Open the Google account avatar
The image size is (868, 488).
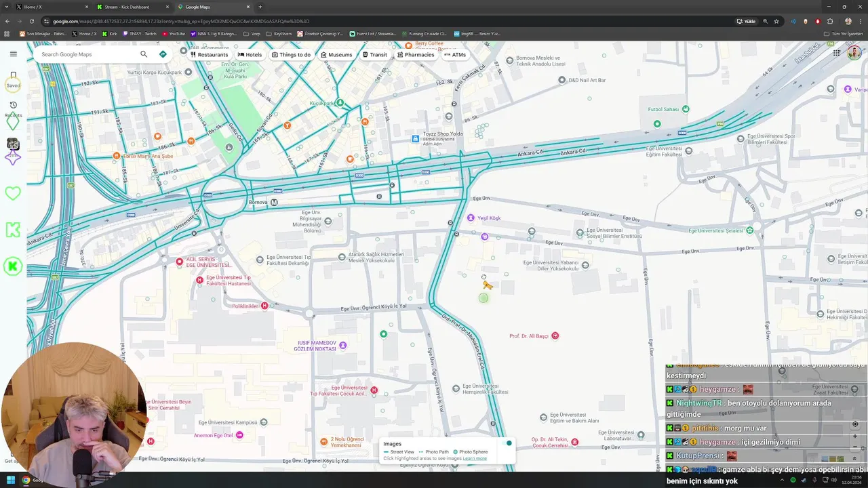(x=854, y=53)
